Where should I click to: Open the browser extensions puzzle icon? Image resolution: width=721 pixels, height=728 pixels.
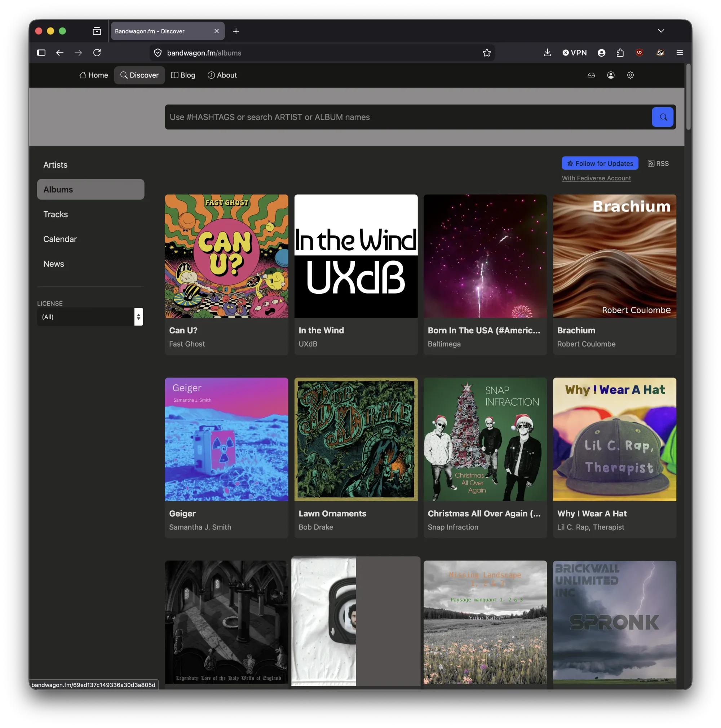point(620,53)
